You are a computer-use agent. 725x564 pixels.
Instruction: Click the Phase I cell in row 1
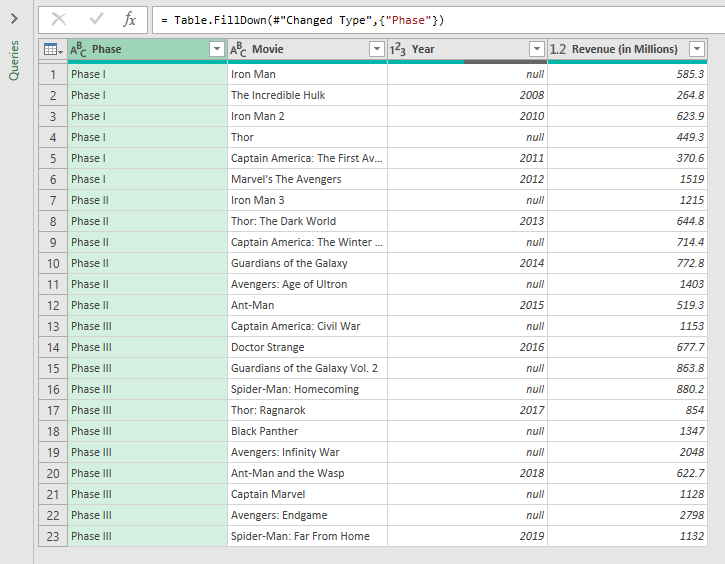pyautogui.click(x=147, y=74)
